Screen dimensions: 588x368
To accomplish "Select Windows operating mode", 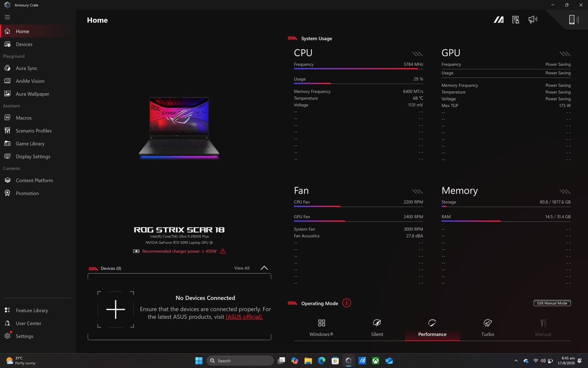I will click(x=322, y=328).
